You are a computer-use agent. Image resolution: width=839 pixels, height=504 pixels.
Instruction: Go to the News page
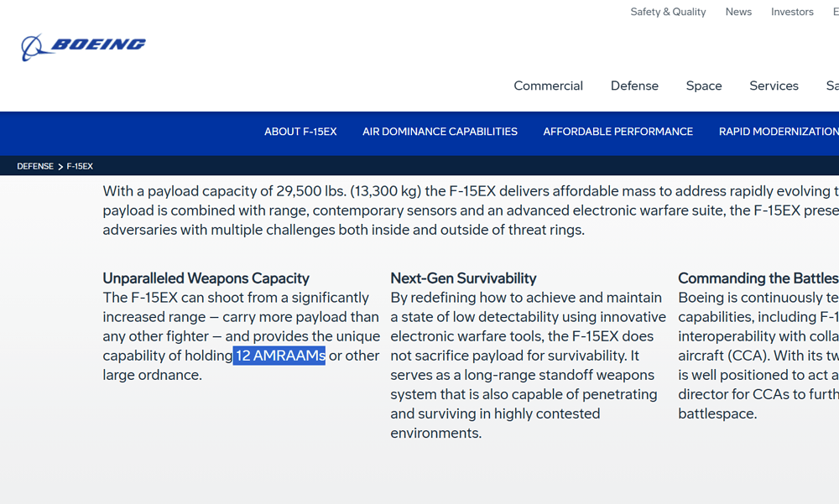click(738, 12)
